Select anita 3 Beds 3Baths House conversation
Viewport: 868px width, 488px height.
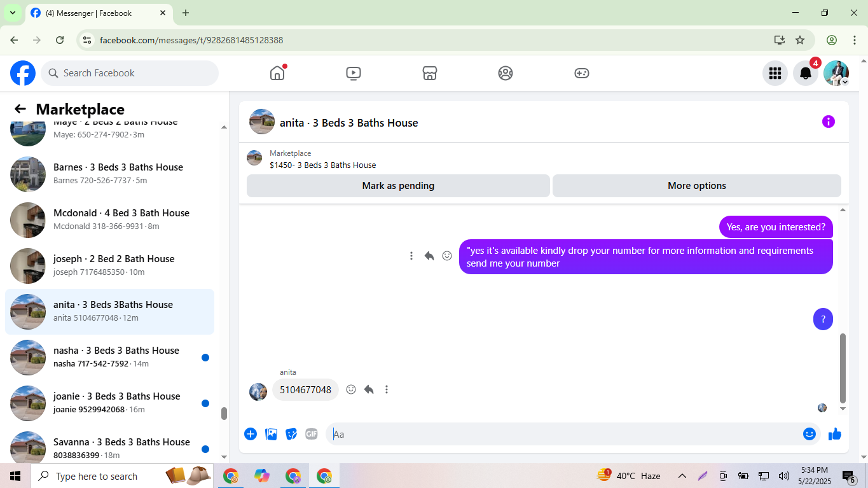click(x=109, y=312)
